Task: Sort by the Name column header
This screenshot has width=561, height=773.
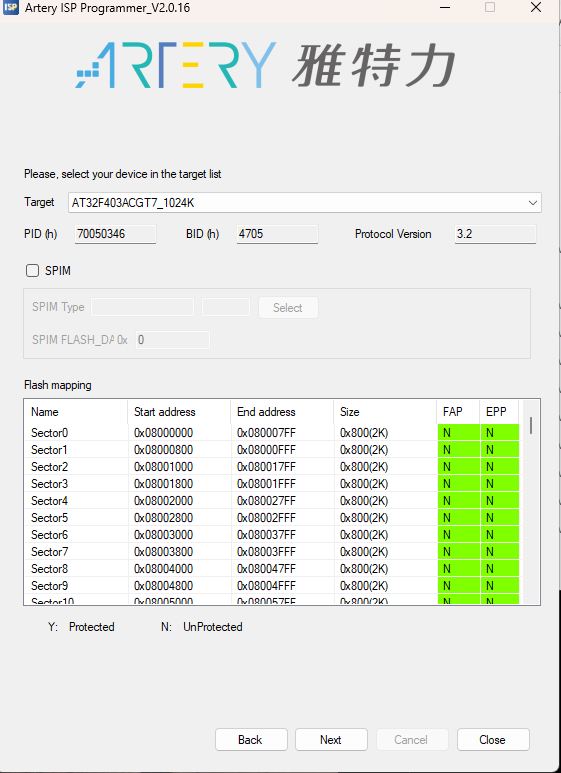Action: tap(76, 412)
